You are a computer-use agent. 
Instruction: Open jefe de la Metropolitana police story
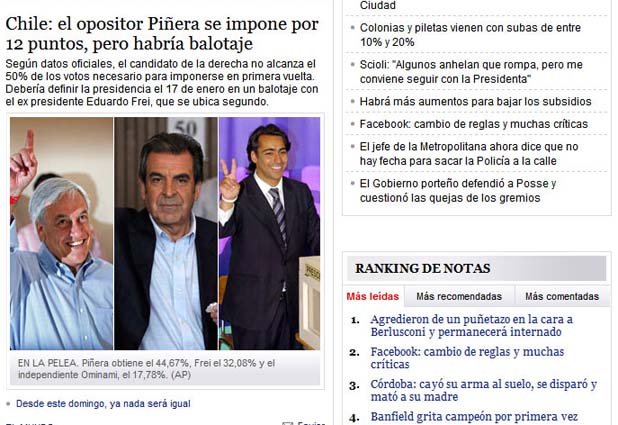[469, 154]
